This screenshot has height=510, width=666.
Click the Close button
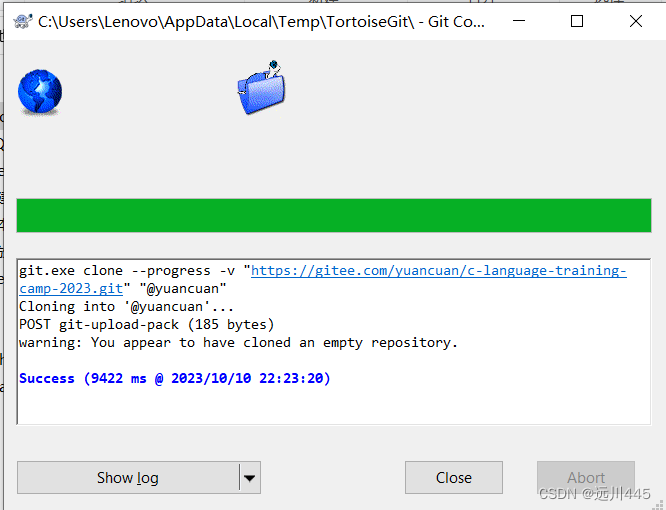[454, 478]
